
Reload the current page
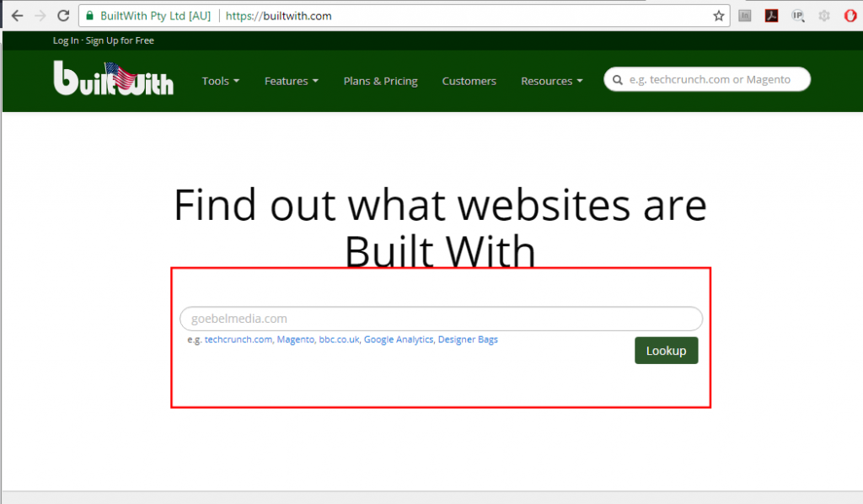pyautogui.click(x=62, y=15)
